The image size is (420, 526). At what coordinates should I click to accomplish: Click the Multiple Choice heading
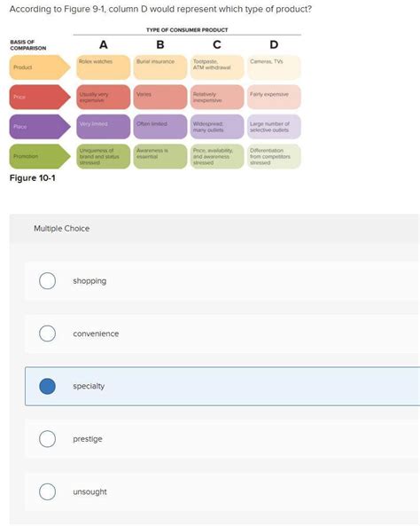[x=62, y=229]
